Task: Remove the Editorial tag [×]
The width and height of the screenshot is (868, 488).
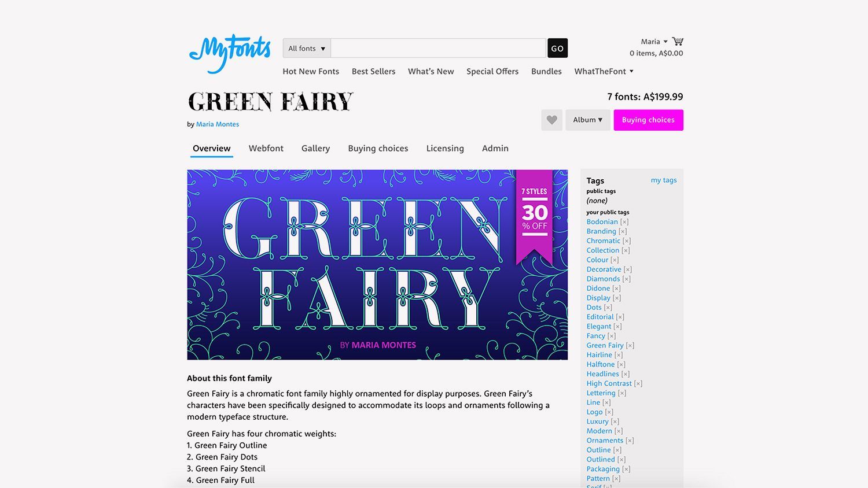Action: 620,317
